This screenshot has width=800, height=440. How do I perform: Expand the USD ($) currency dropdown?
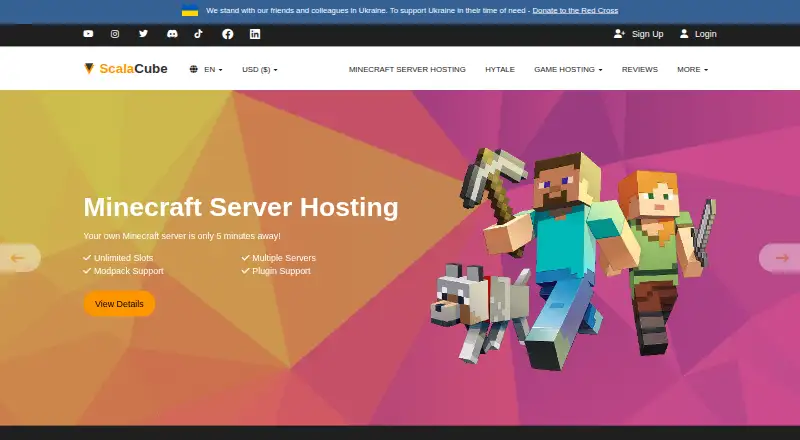[260, 69]
